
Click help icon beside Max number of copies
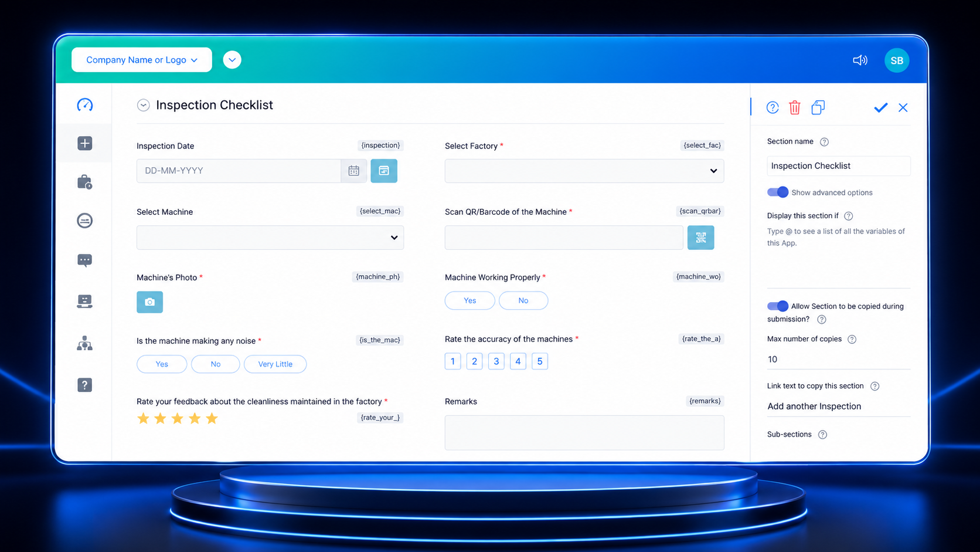852,339
